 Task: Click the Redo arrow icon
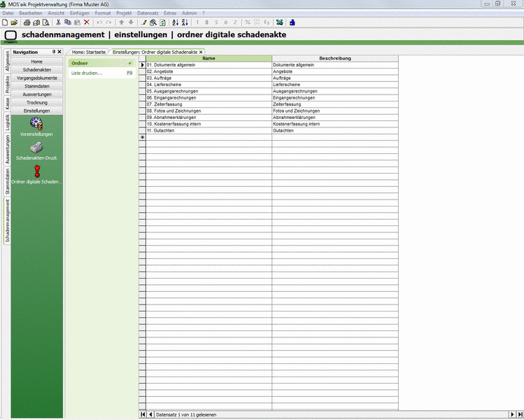pyautogui.click(x=108, y=22)
